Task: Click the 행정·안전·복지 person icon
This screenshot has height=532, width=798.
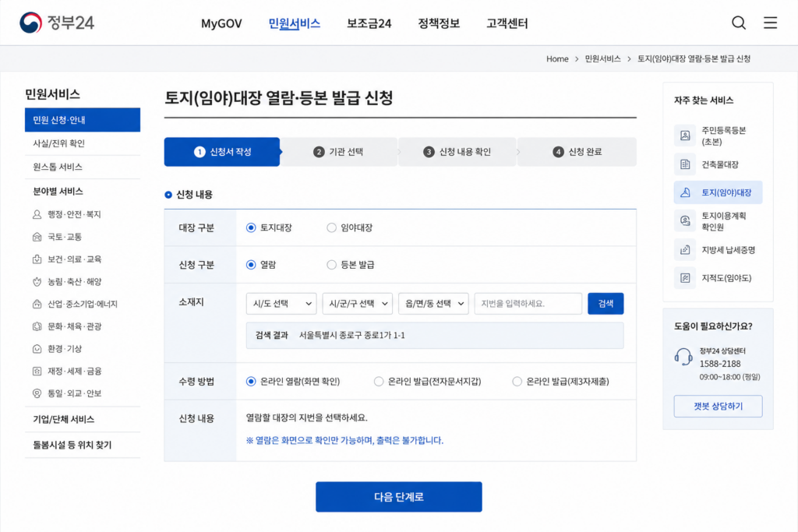Action: pyautogui.click(x=37, y=215)
